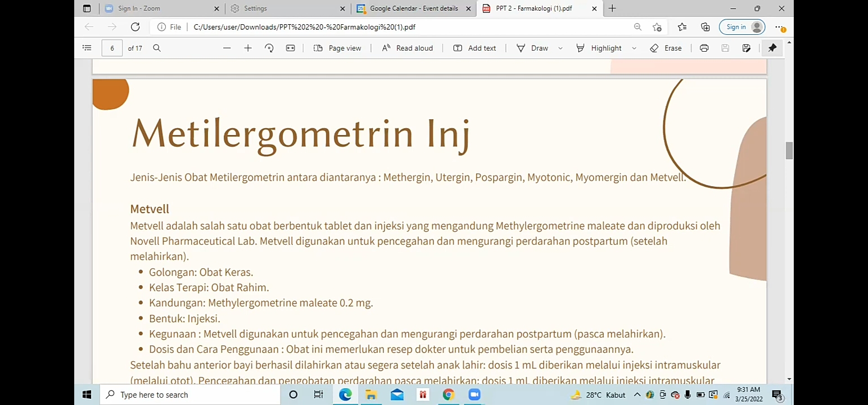Select the PPT 2 - Farmakologi PDF tab

point(539,8)
